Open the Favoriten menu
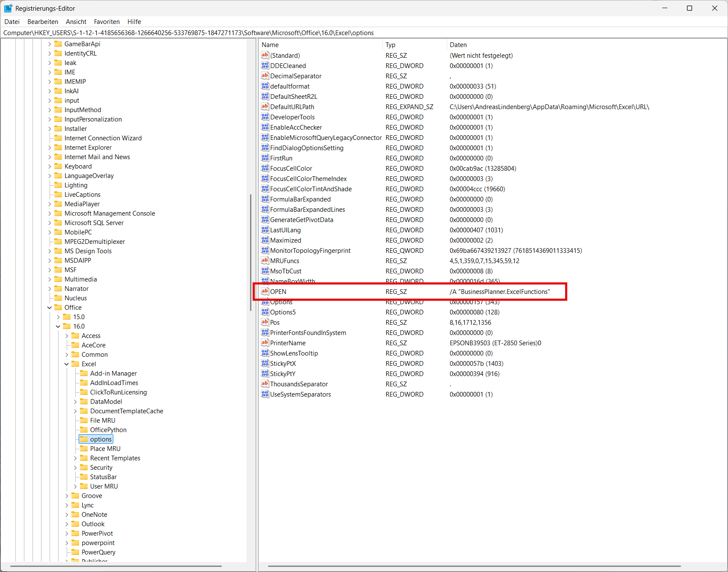The width and height of the screenshot is (728, 572). 107,22
